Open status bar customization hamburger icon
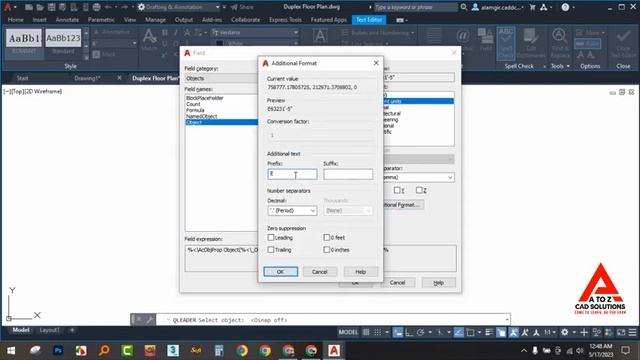This screenshot has width=640, height=360. click(x=632, y=332)
